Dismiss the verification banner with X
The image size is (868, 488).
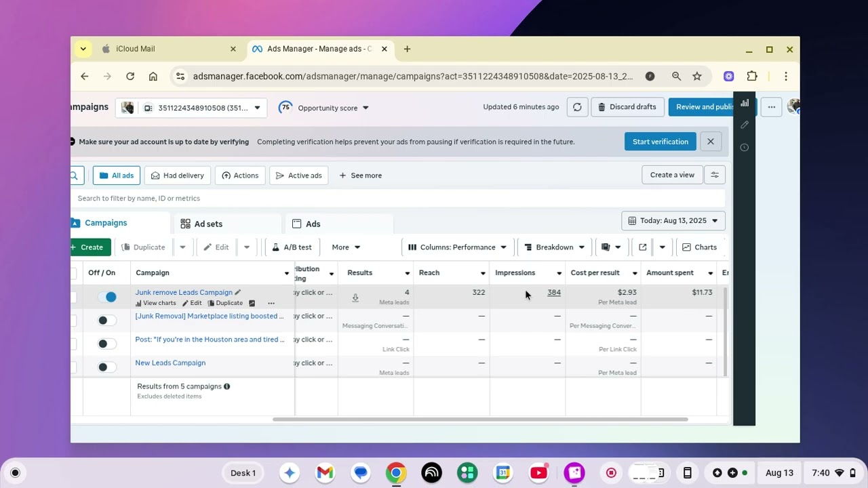710,142
